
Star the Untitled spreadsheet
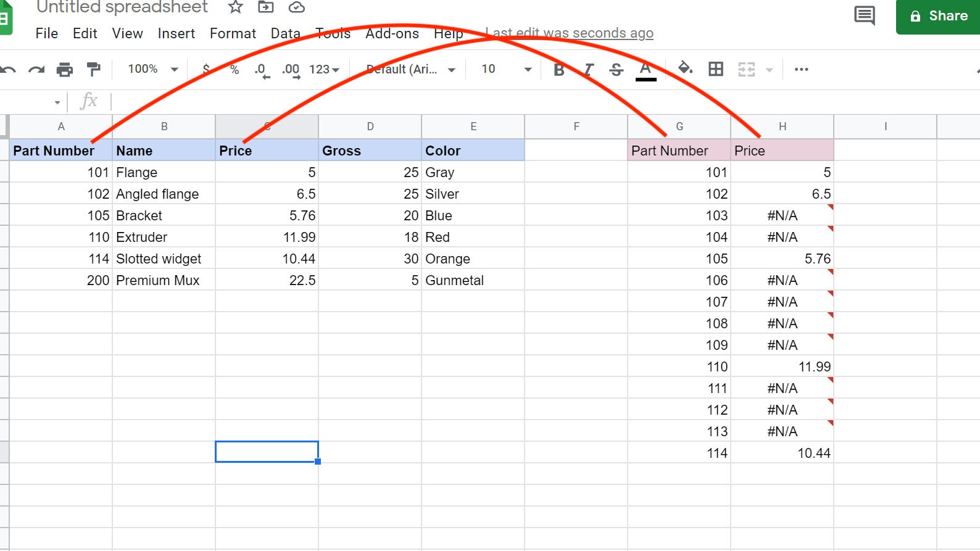click(235, 7)
